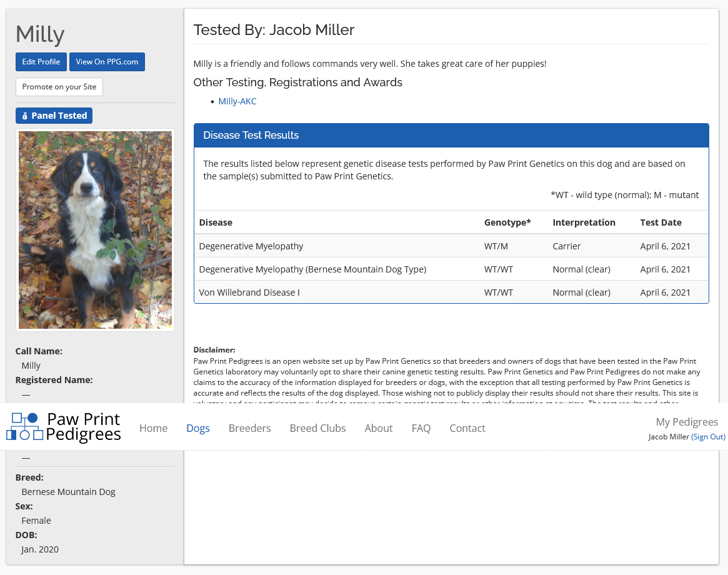Viewport: 728px width, 575px height.
Task: Click the Disease Test Results panel header
Action: click(451, 135)
